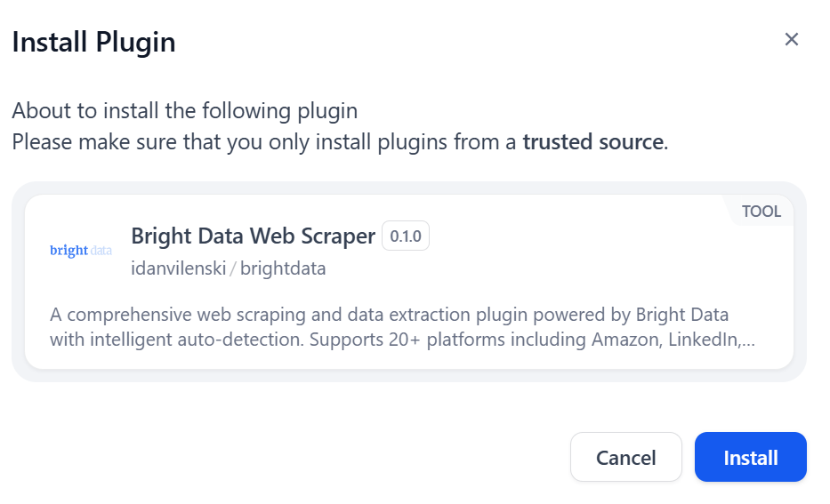Cancel the plugin installation
This screenshot has height=504, width=830.
point(625,457)
